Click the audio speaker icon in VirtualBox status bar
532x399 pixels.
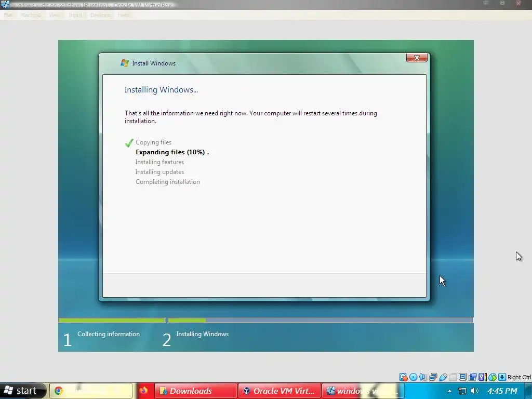(423, 377)
